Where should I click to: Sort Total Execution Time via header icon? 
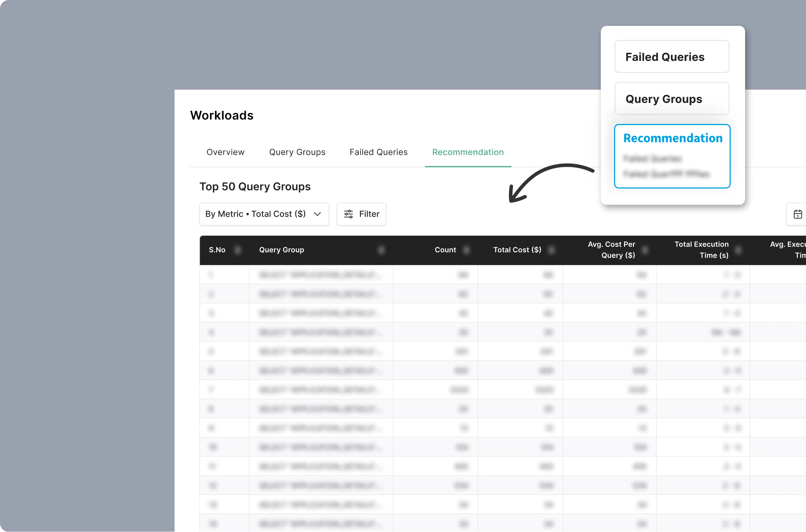point(739,250)
